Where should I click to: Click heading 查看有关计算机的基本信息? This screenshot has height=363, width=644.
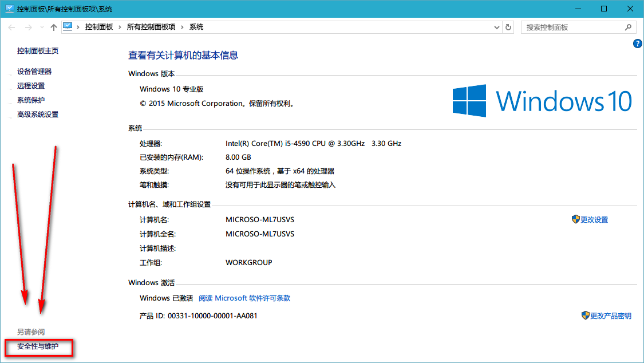coord(183,55)
